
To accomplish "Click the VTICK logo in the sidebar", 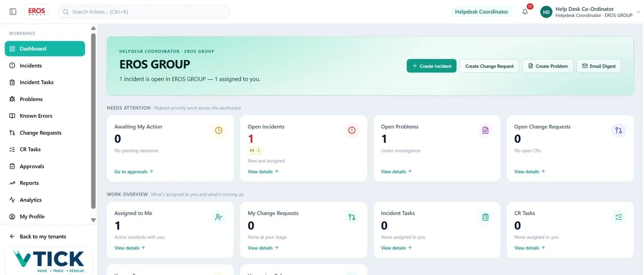I will click(49, 262).
